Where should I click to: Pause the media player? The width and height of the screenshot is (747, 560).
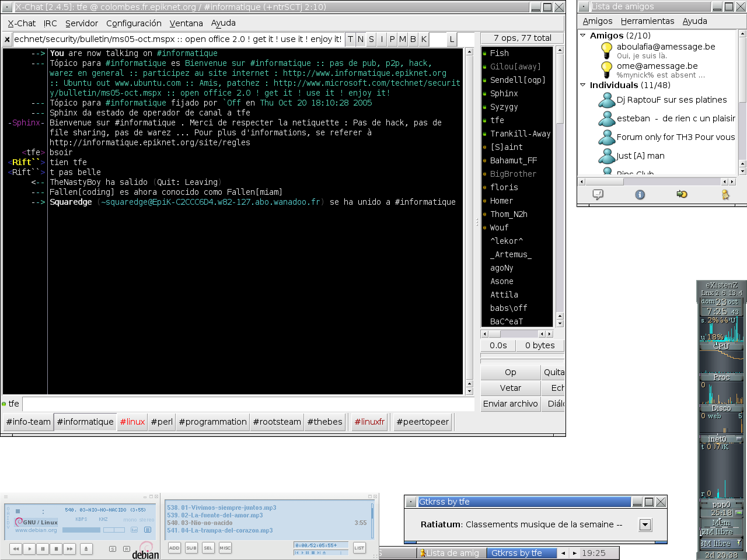43,549
